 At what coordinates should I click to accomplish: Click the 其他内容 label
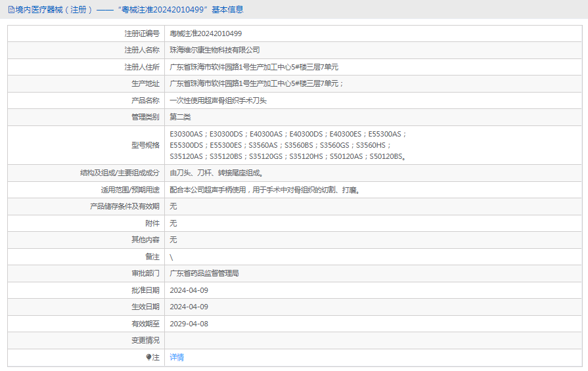[x=145, y=240]
